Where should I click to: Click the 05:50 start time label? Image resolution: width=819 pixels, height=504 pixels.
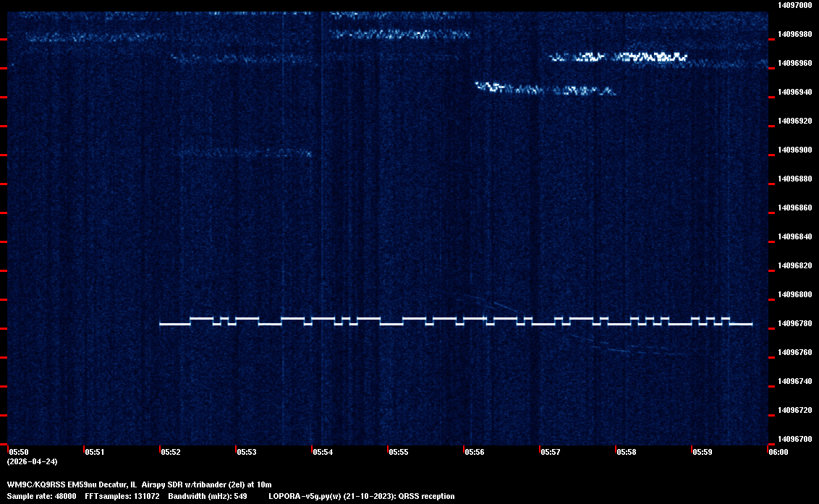click(19, 452)
